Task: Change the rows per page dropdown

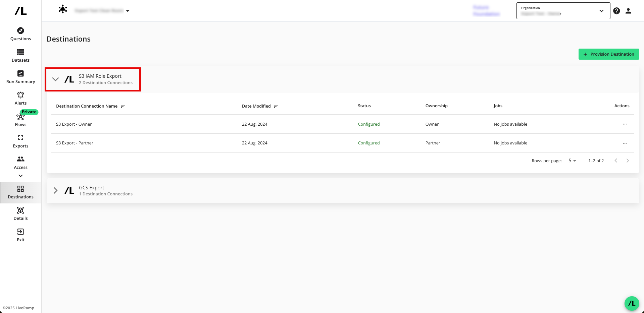Action: click(572, 161)
